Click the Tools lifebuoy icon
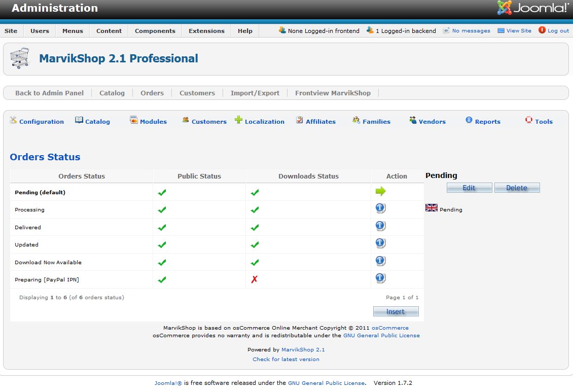This screenshot has height=392, width=573. (x=529, y=120)
